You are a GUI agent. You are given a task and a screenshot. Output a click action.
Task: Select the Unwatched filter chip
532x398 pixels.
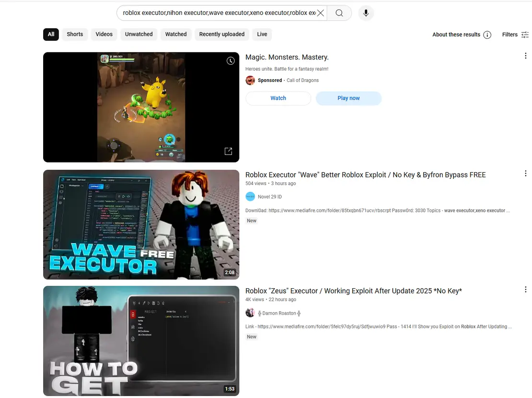(x=139, y=35)
